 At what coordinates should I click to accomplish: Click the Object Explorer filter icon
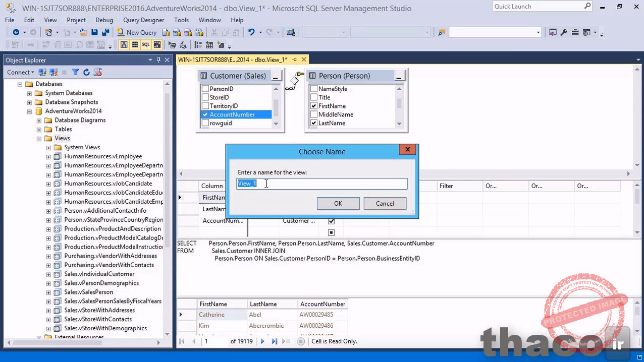click(75, 72)
